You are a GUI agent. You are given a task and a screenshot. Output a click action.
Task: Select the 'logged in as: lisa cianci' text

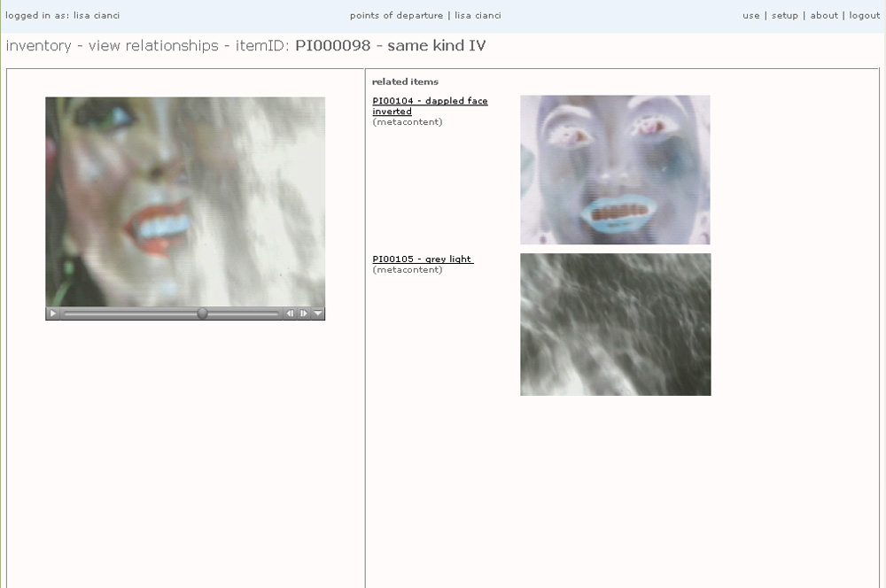click(x=63, y=16)
